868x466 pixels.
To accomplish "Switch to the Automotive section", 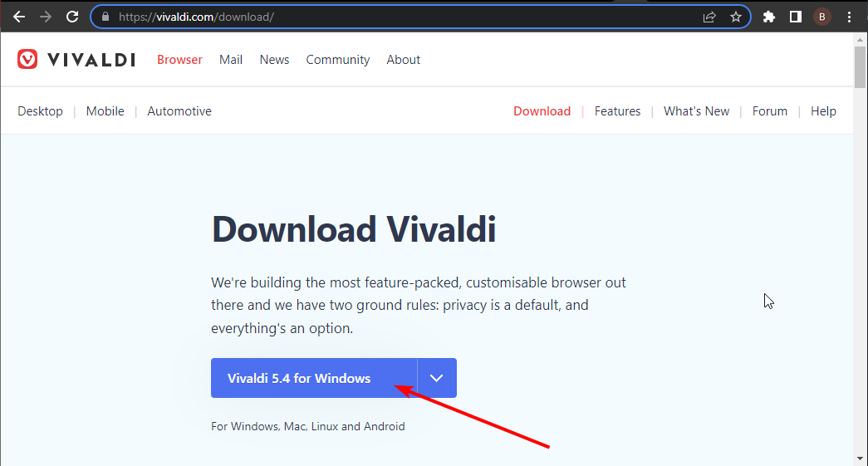I will point(179,111).
